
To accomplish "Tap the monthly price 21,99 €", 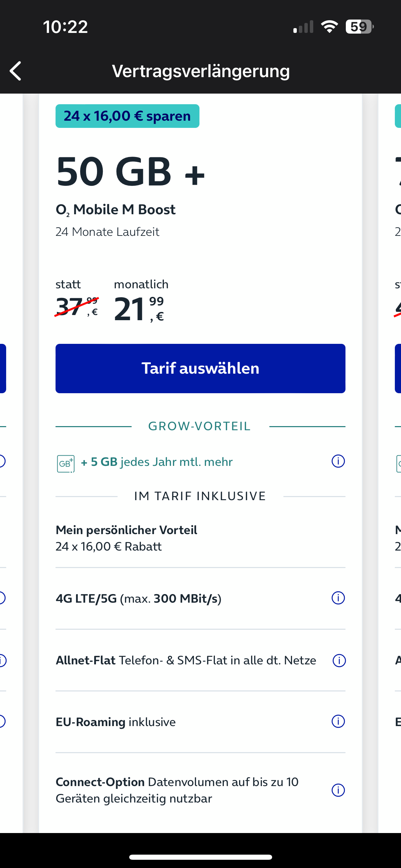I will click(x=139, y=309).
